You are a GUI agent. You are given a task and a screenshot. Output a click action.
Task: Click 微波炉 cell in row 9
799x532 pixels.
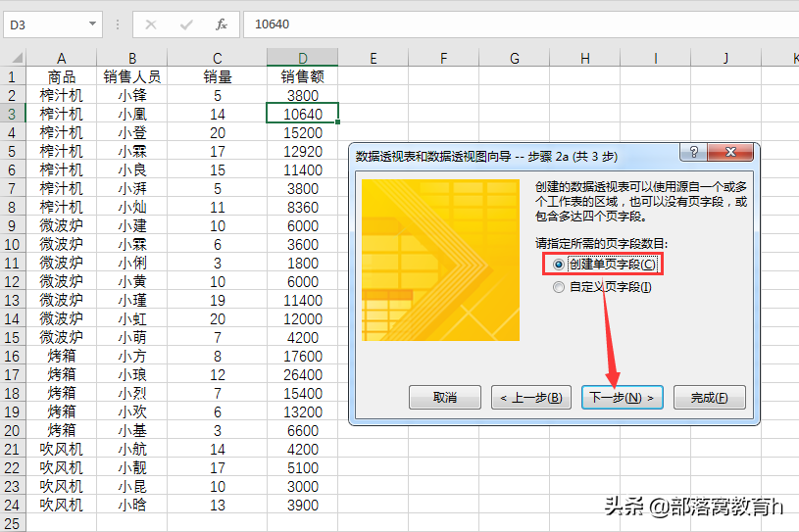click(x=61, y=225)
